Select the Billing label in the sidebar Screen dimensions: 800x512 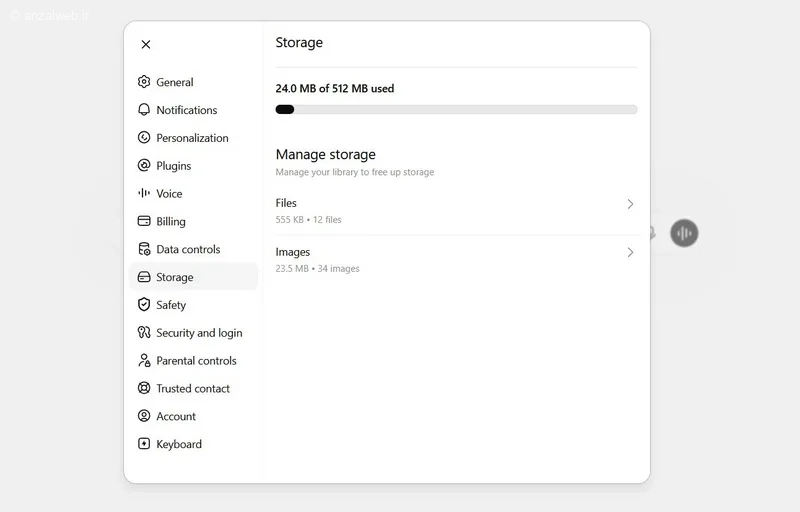tap(171, 221)
